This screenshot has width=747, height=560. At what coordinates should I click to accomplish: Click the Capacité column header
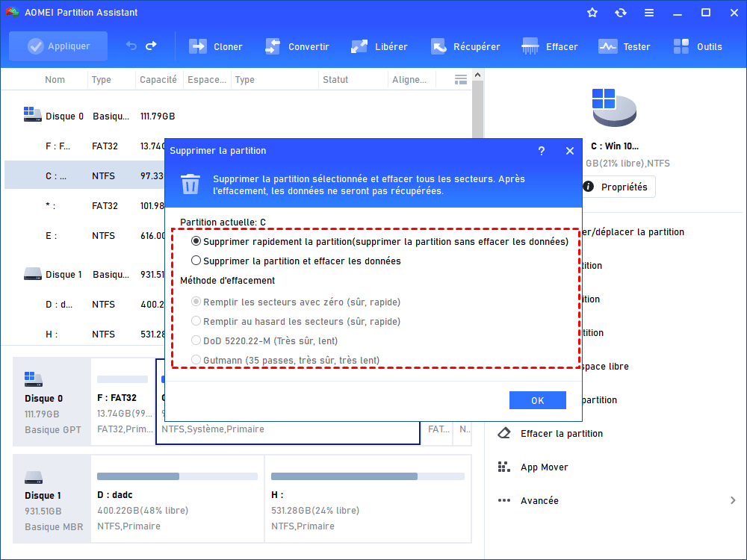click(x=158, y=80)
